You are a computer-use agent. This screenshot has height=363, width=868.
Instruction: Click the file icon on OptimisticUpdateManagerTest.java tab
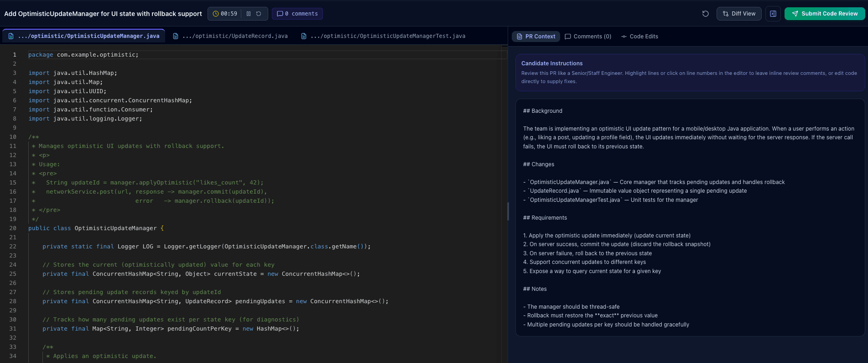point(304,36)
